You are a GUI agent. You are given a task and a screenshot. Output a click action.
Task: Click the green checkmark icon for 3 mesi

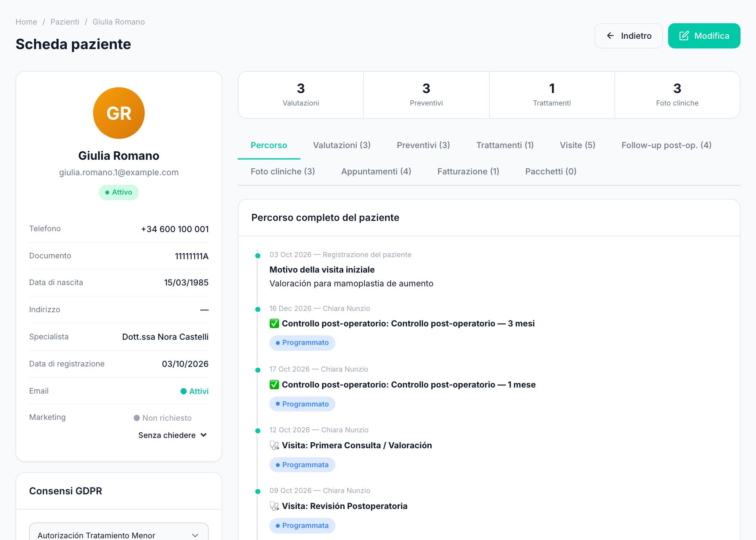coord(274,323)
